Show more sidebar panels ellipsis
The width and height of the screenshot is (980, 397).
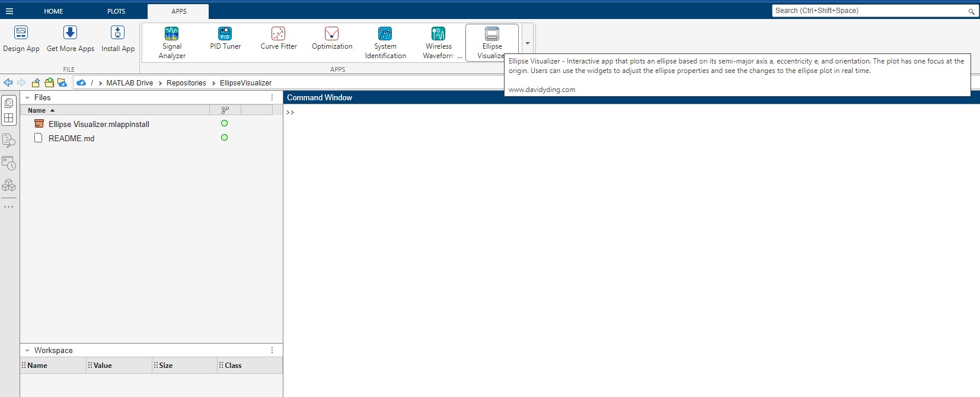8,207
